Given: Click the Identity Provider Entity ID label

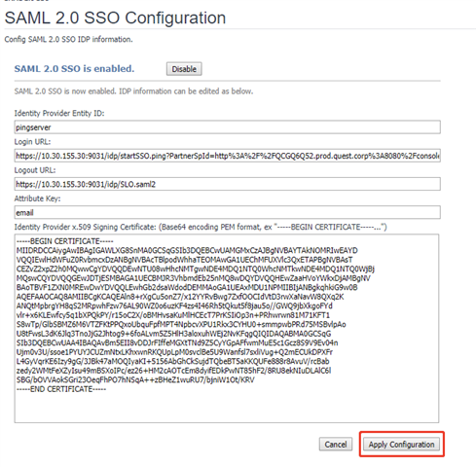Looking at the screenshot, I should pyautogui.click(x=59, y=113).
